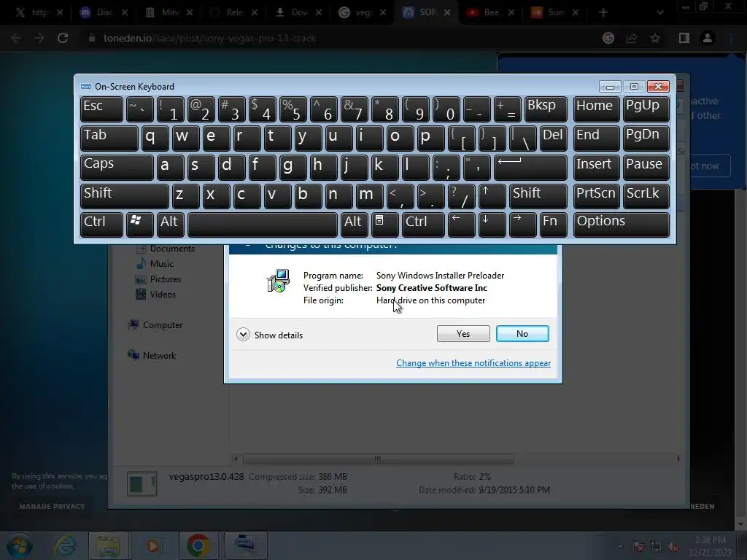Open Chrome profile avatar button

(x=708, y=38)
